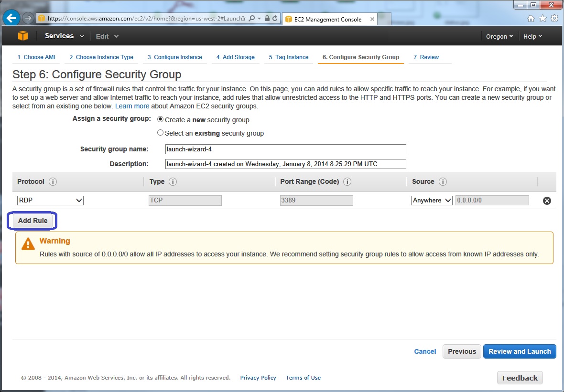564x392 pixels.
Task: Open the browser tools gear icon
Action: 554,18
